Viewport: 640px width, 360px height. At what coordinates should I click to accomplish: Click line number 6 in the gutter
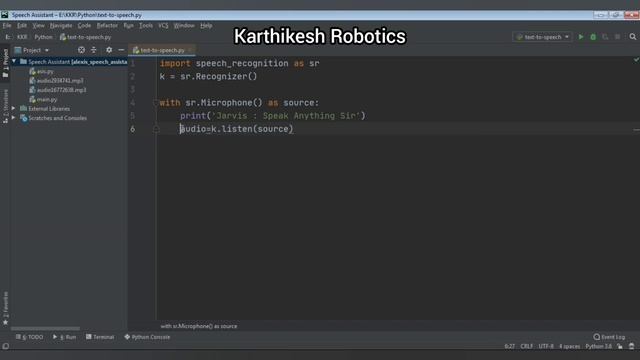pos(132,129)
